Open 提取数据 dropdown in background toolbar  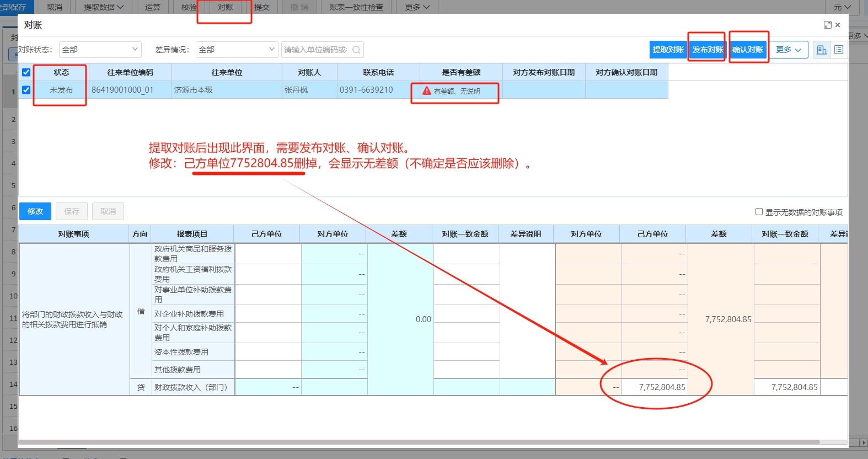(103, 7)
